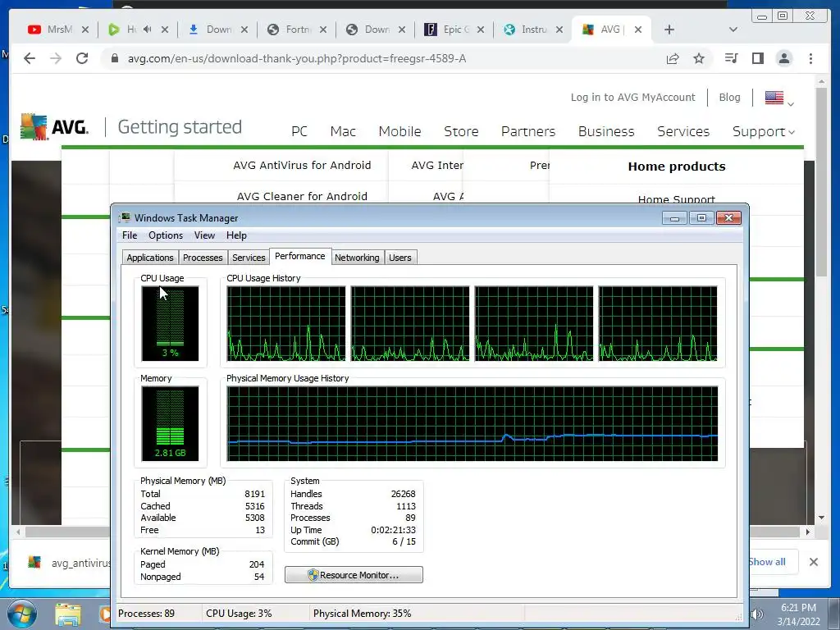Expand the Support dropdown on AVG site
Image resolution: width=840 pixels, height=630 pixels.
coord(764,132)
